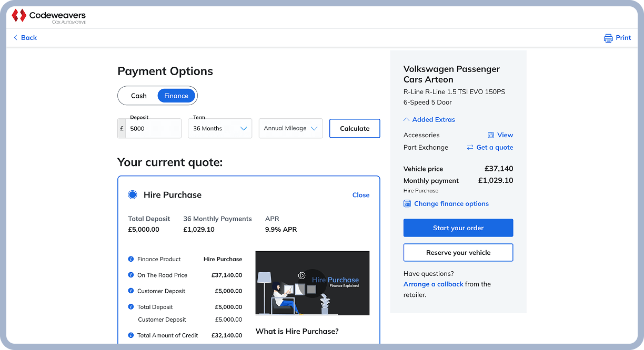Screen dimensions: 644x350
Task: Click the What is Hire Purchase? heading
Action: pyautogui.click(x=297, y=332)
